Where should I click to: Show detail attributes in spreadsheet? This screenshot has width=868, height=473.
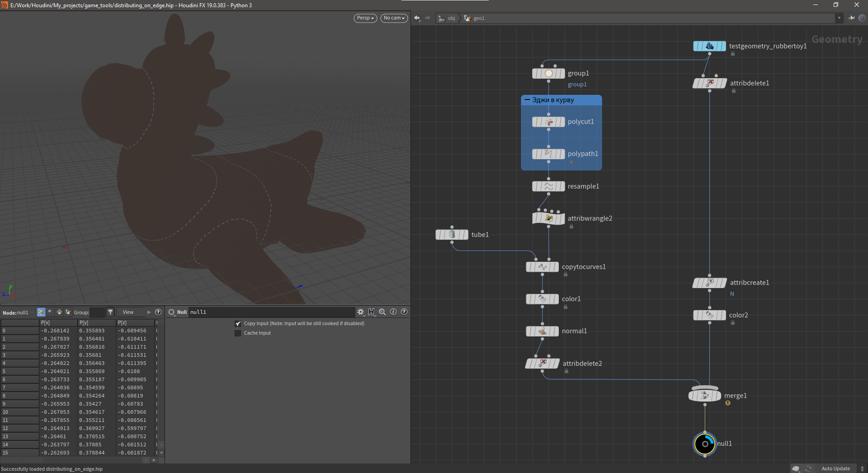pyautogui.click(x=68, y=312)
